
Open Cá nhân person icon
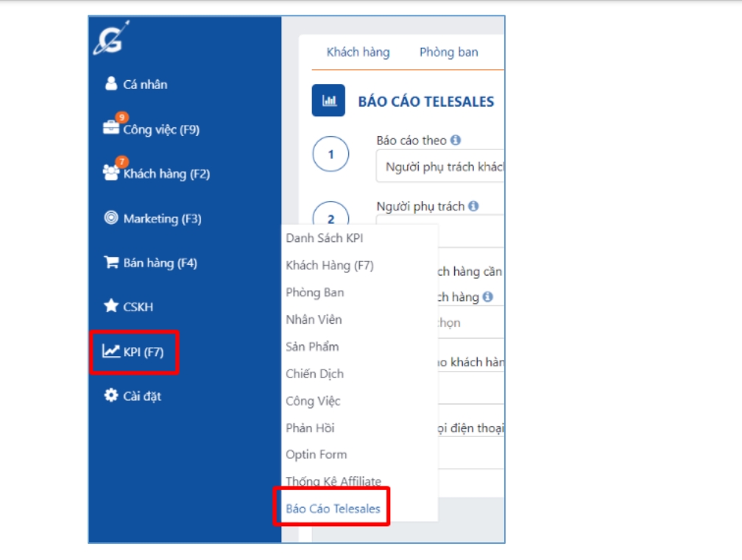click(x=111, y=84)
